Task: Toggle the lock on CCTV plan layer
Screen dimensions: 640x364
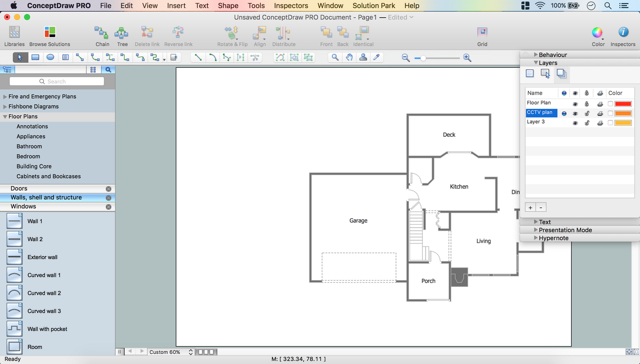Action: point(587,113)
